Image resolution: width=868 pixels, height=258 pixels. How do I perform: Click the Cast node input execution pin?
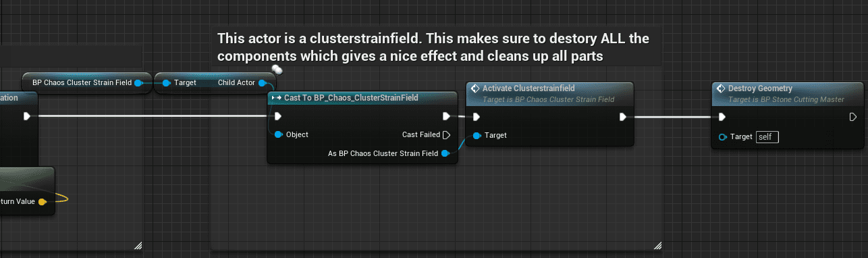[277, 116]
